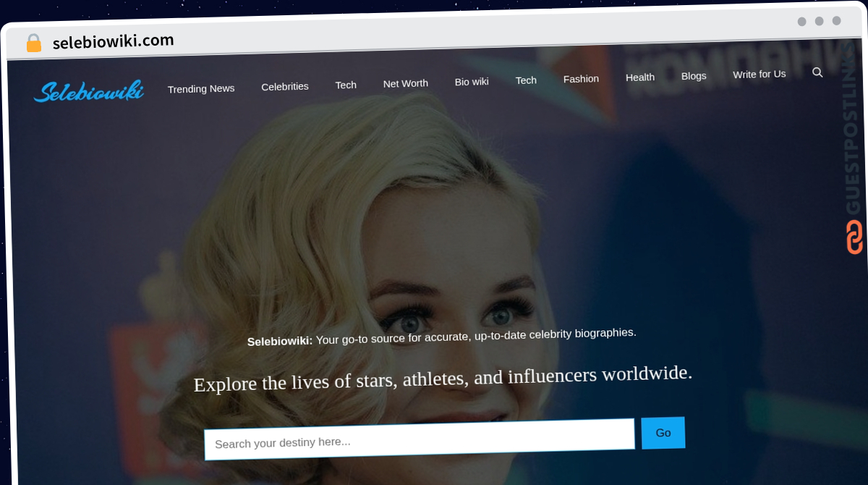The image size is (868, 485).
Task: Click the 'Explore the lives of stars' heading
Action: pyautogui.click(x=443, y=379)
